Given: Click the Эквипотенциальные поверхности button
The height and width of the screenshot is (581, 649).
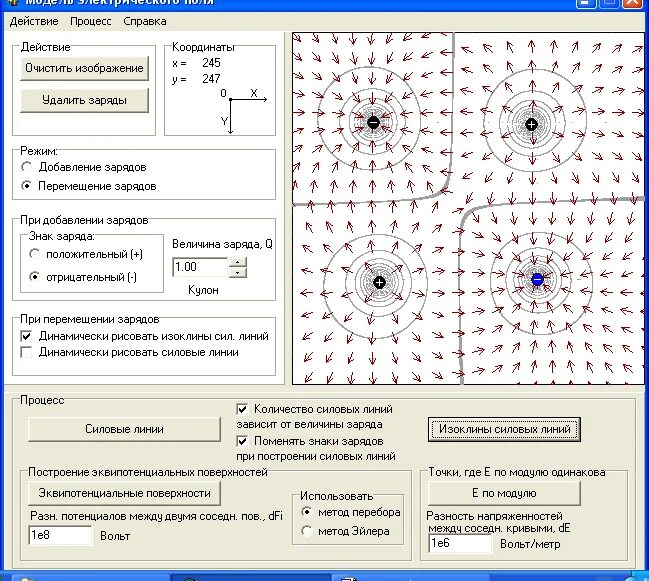Looking at the screenshot, I should coord(124,493).
